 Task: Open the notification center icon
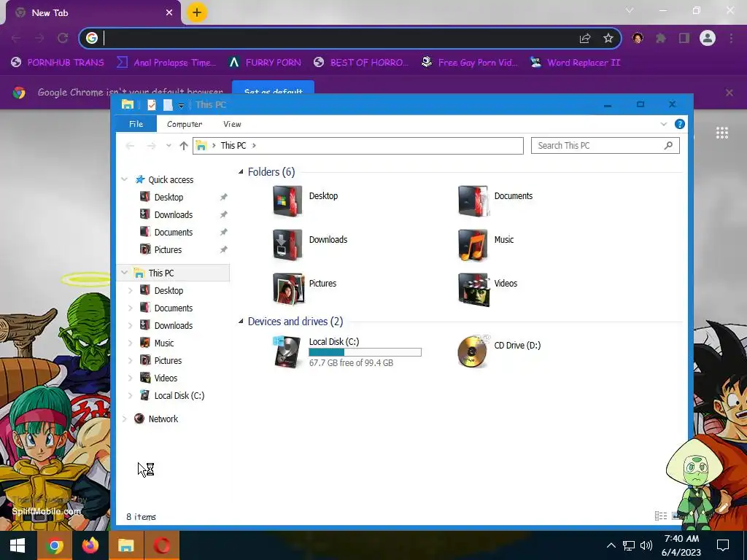pos(723,545)
